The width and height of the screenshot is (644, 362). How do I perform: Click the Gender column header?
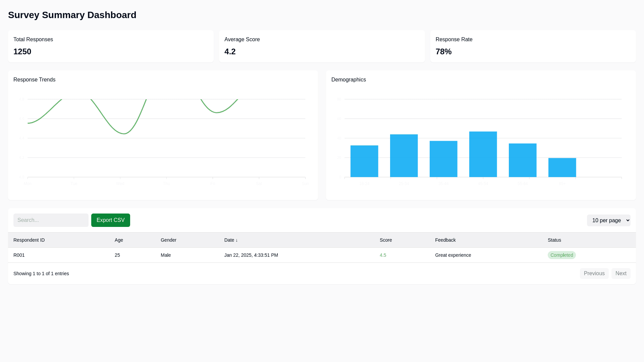click(168, 240)
